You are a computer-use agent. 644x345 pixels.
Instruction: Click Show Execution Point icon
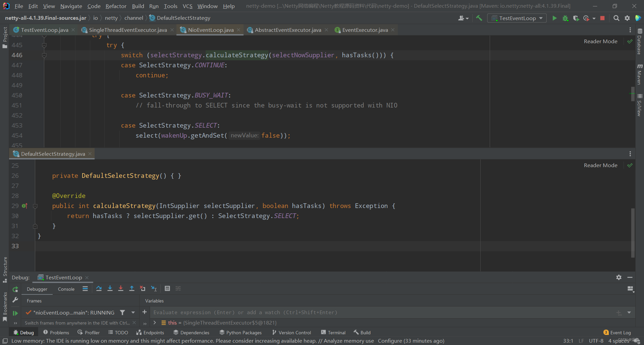(85, 288)
